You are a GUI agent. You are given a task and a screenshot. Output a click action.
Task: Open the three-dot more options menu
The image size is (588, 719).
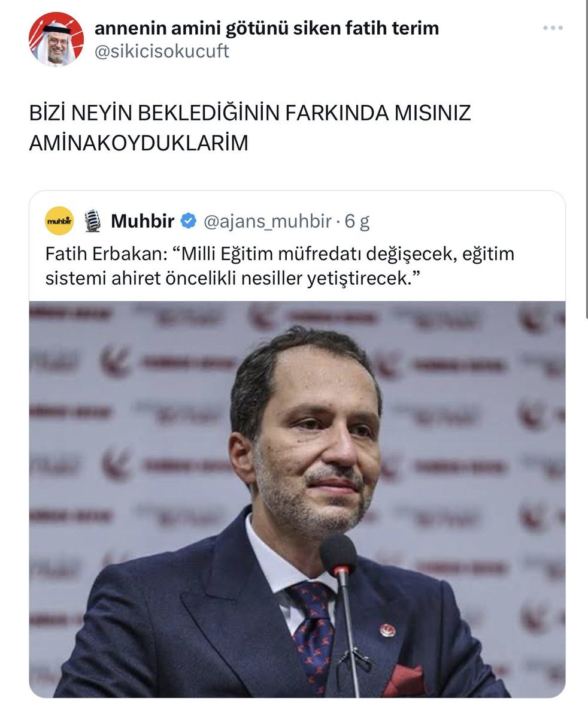tap(553, 28)
